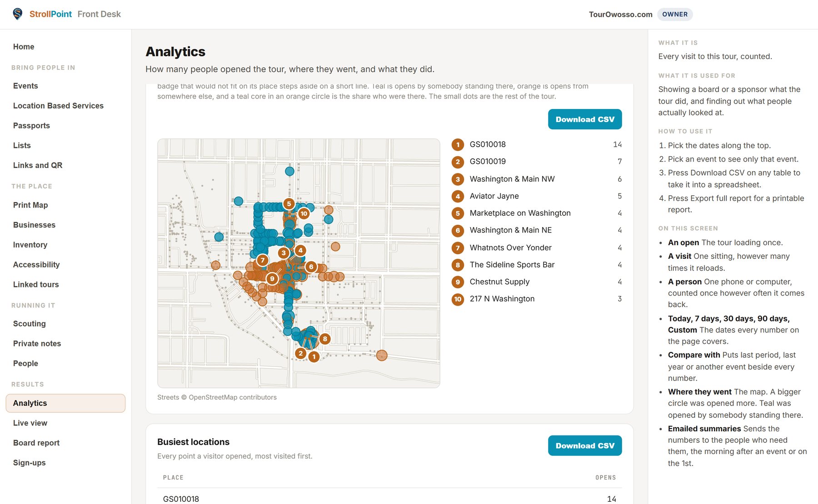Go to Sign-ups
This screenshot has height=504, width=818.
click(x=65, y=463)
